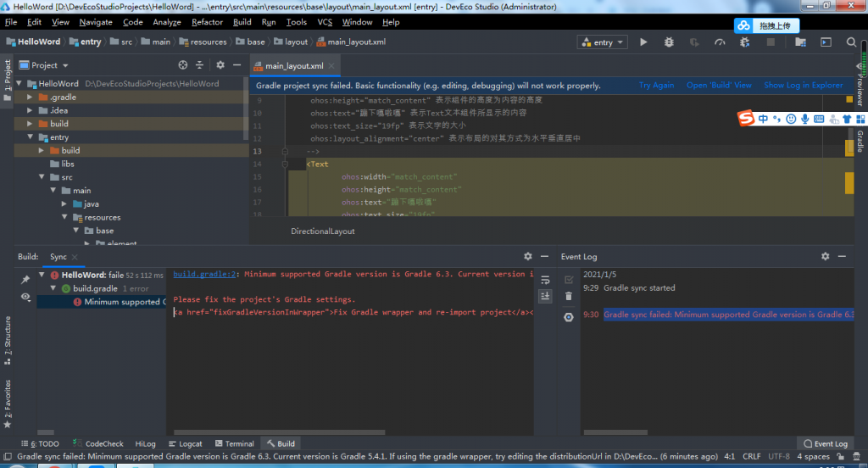Viewport: 868px width, 468px height.
Task: Collapse the entry module folder
Action: coord(30,136)
